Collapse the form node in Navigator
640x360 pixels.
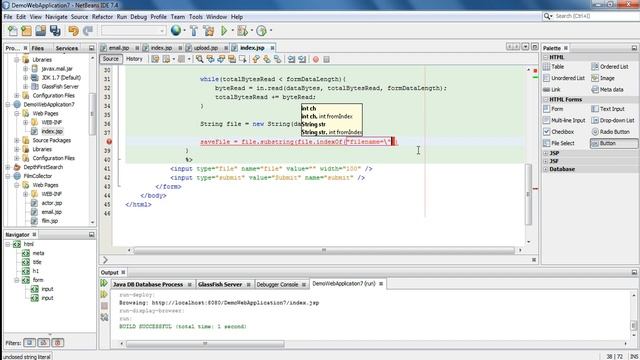click(x=17, y=280)
